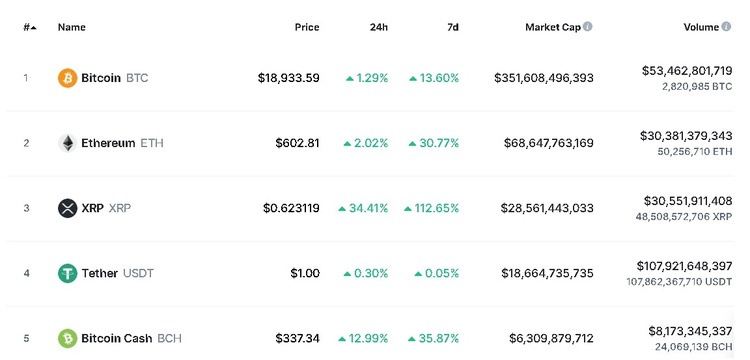
Task: Click the Tether green logo icon
Action: click(67, 273)
